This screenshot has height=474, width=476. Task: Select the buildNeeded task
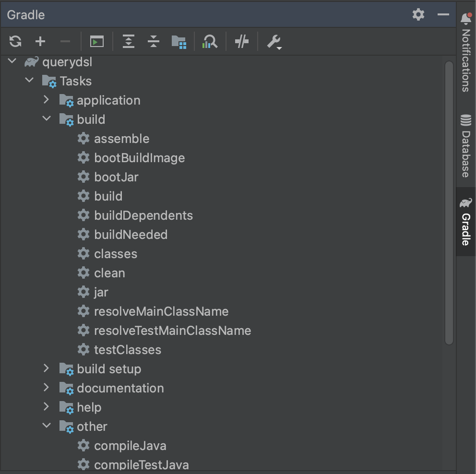tap(131, 235)
